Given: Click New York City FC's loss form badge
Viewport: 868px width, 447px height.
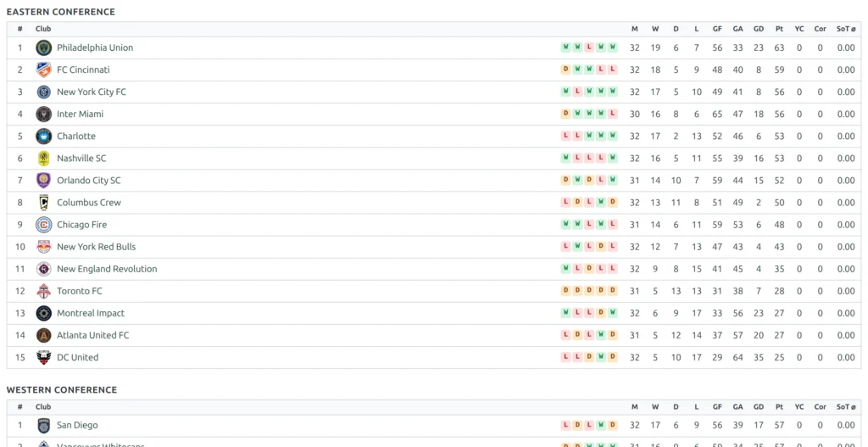Looking at the screenshot, I should (577, 92).
